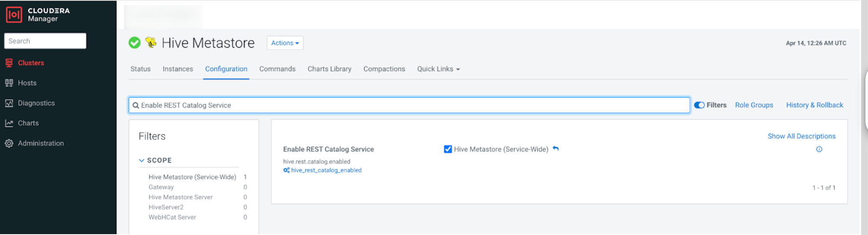Click the revert arrow beside Hive Metastore (Service-Wide)
This screenshot has height=235, width=868.
pyautogui.click(x=556, y=149)
